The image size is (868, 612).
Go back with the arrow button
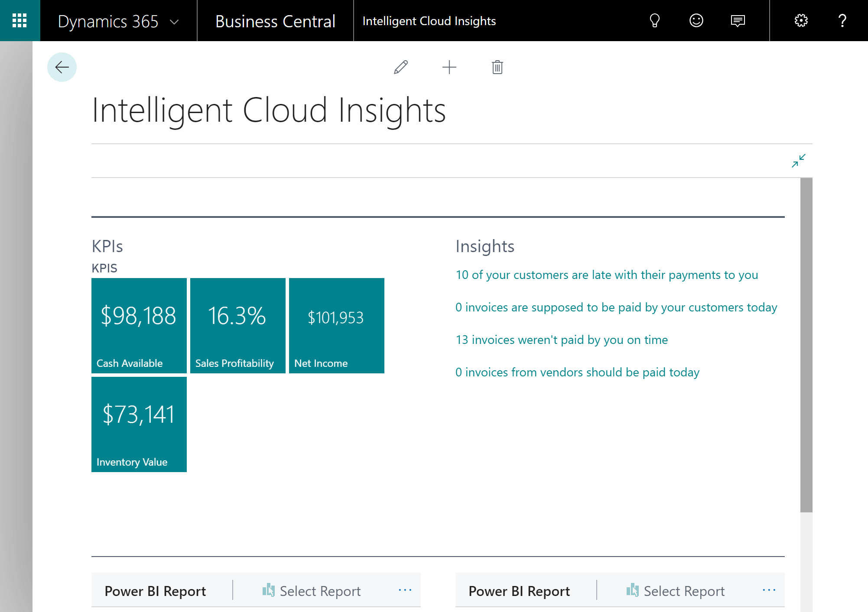pyautogui.click(x=62, y=67)
